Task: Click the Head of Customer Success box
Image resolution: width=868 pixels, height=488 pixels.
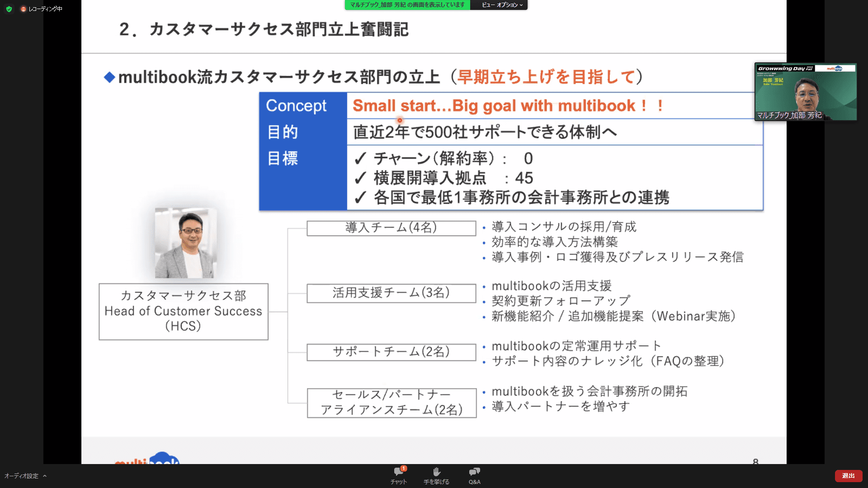Action: 184,311
